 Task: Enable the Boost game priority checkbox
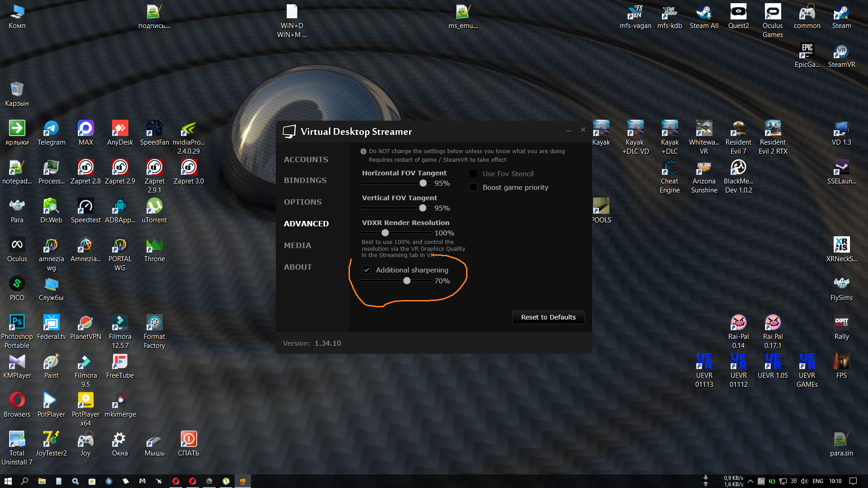tap(473, 187)
